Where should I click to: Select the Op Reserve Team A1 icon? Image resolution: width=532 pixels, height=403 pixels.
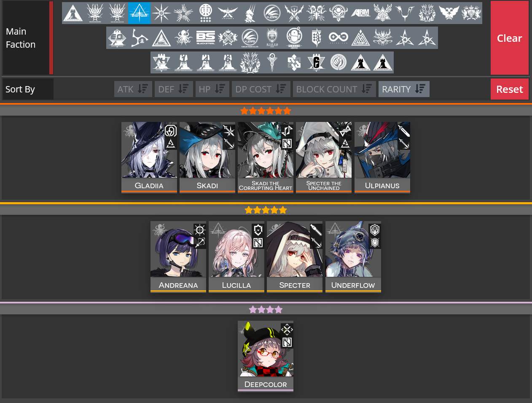click(184, 62)
